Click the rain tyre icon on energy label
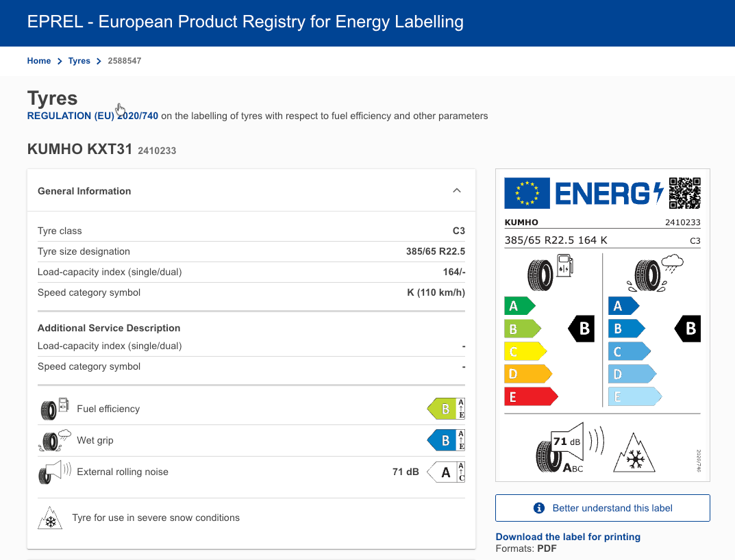The width and height of the screenshot is (735, 560). click(x=655, y=273)
